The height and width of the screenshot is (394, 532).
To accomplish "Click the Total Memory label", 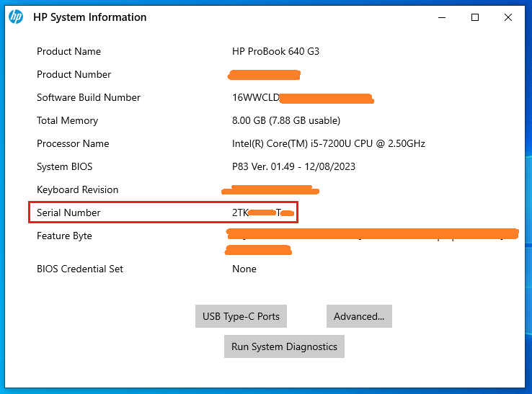I will coord(68,120).
